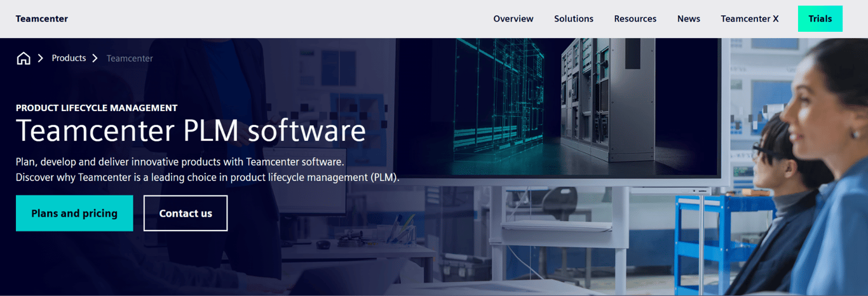Navigate to Teamcenter X
The height and width of the screenshot is (296, 868).
(x=750, y=19)
